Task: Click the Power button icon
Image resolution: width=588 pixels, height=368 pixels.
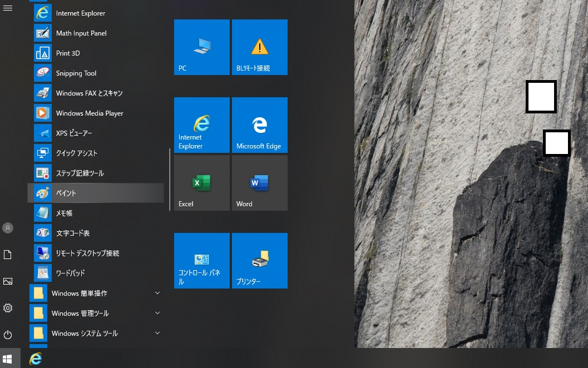Action: pos(8,335)
